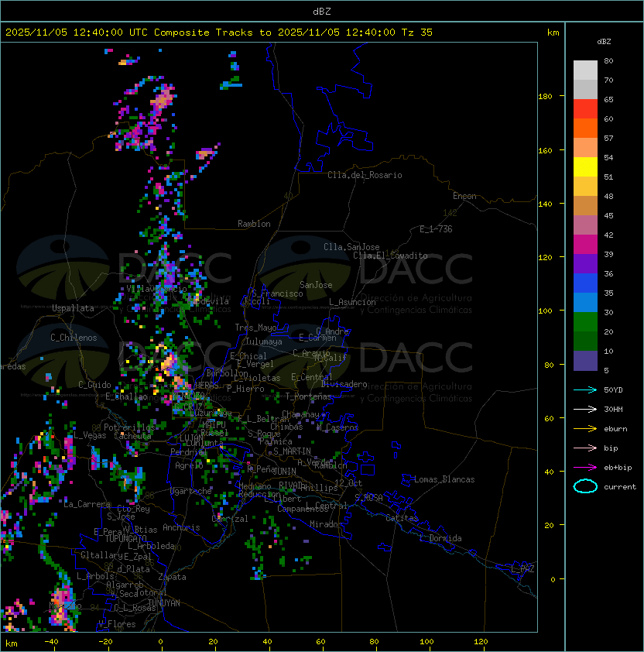Click the 'Catitas' place label
Screen dimensions: 644x652
[x=402, y=518]
